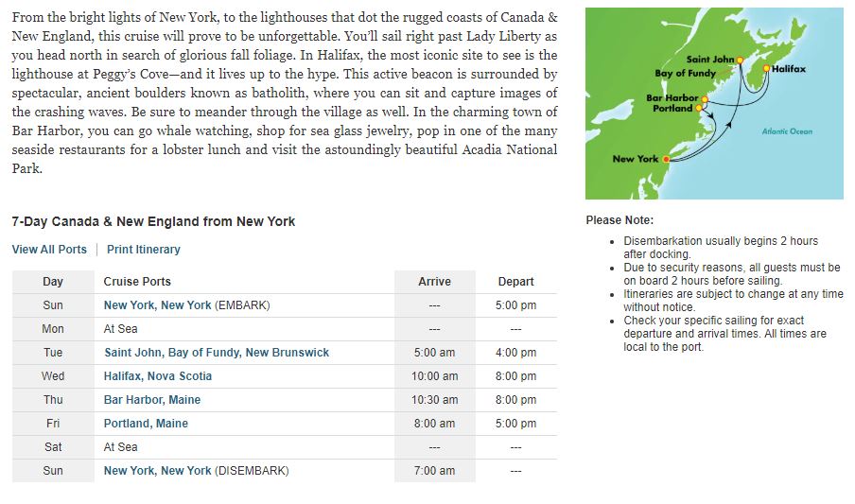Select the New York marker on the map
The image size is (855, 504).
tap(666, 159)
